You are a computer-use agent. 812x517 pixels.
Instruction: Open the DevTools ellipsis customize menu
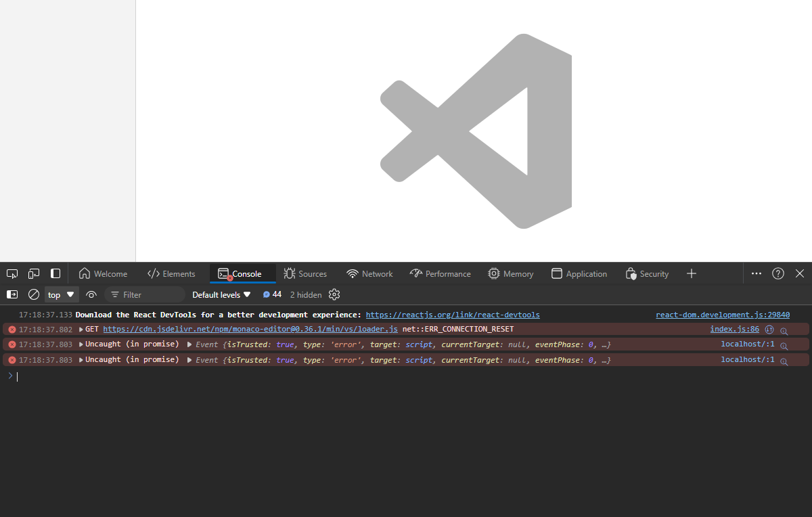coord(757,273)
